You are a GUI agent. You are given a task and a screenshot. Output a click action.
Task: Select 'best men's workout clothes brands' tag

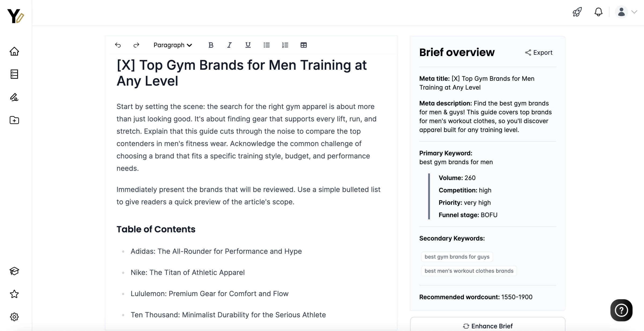[x=469, y=271]
